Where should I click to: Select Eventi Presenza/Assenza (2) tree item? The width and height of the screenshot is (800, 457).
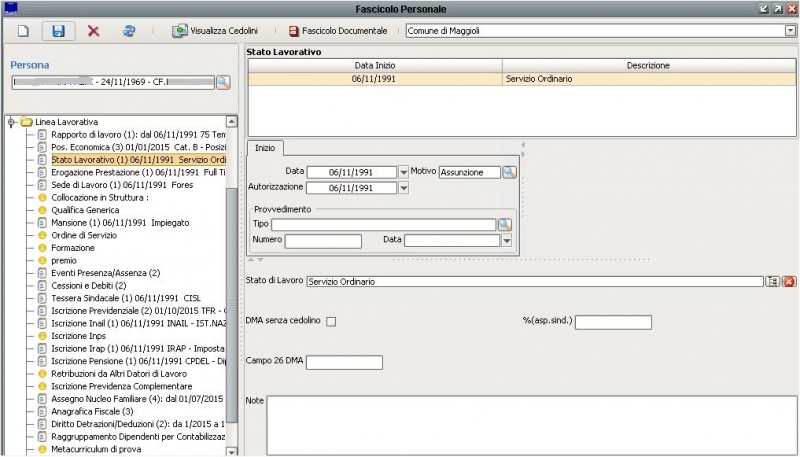tap(105, 273)
